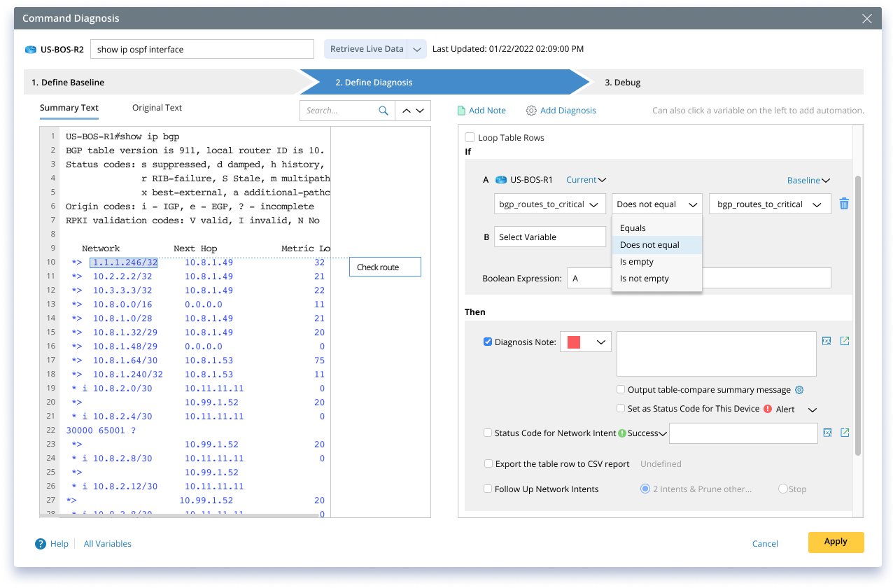This screenshot has height=588, width=893.
Task: Click the Add Note document icon
Action: tap(461, 111)
